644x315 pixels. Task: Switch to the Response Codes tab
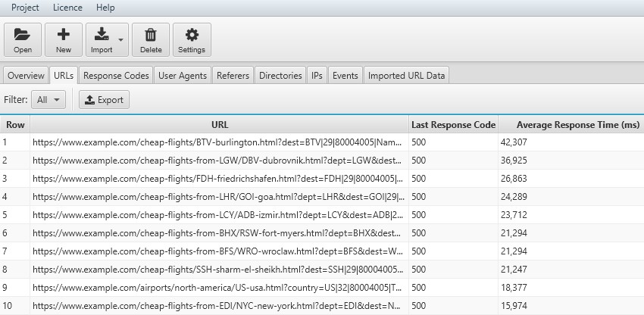click(116, 76)
